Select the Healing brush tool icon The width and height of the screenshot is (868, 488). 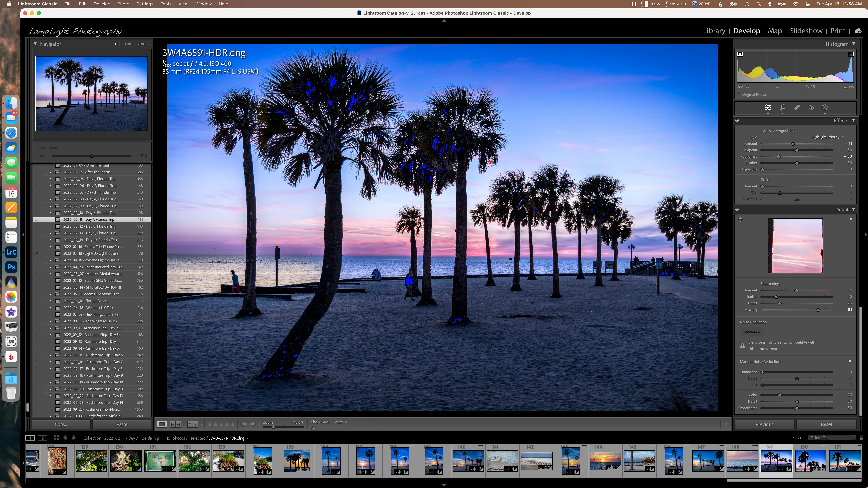(x=797, y=107)
